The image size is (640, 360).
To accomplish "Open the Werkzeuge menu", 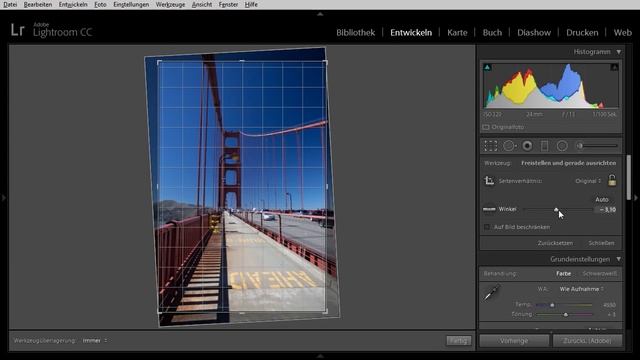I will (170, 4).
